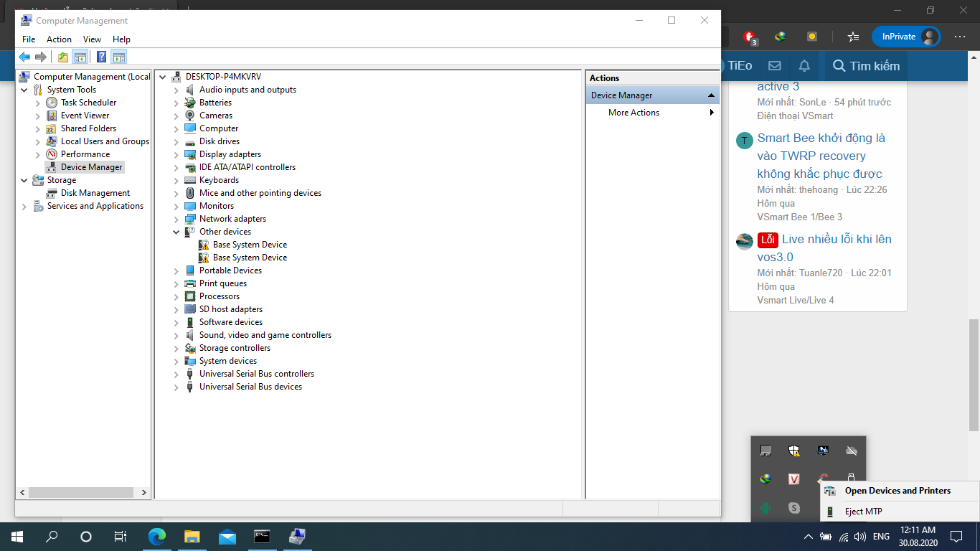
Task: Click the grey Skype icon in tray
Action: pyautogui.click(x=793, y=508)
